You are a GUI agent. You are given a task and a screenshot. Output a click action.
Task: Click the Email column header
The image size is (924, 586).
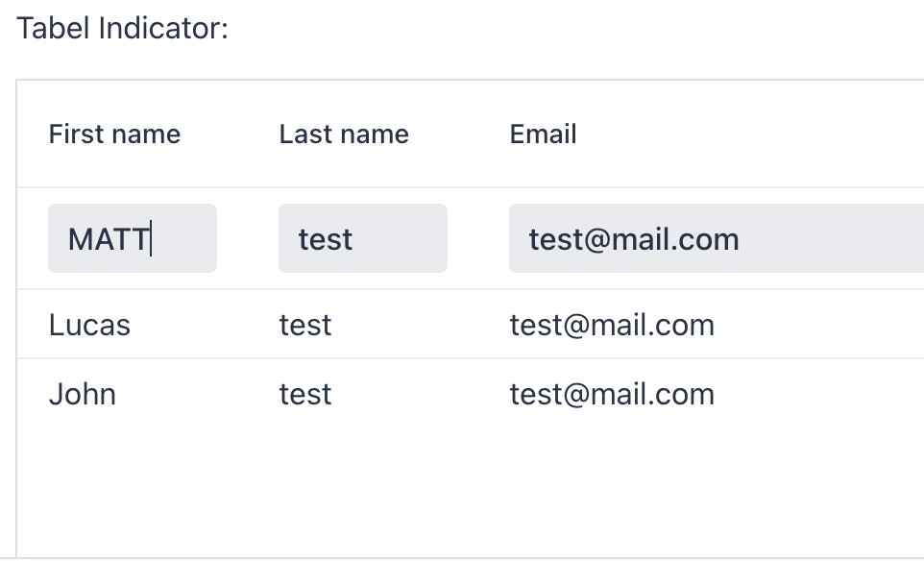[543, 134]
